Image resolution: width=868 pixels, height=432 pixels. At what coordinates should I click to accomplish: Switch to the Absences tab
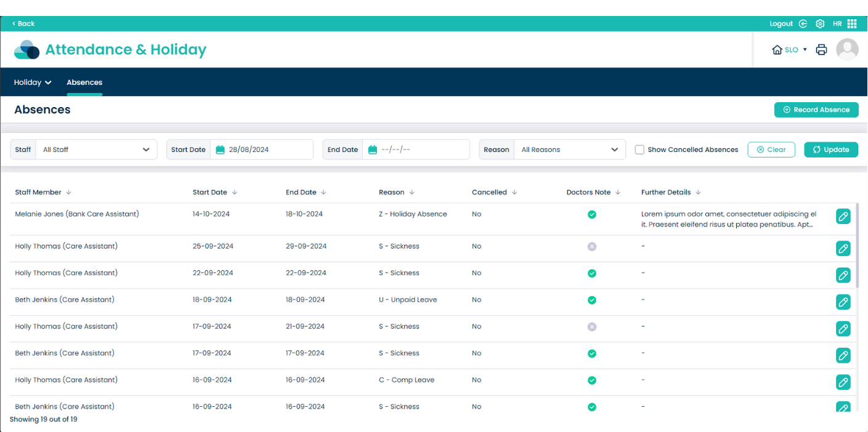pos(84,82)
